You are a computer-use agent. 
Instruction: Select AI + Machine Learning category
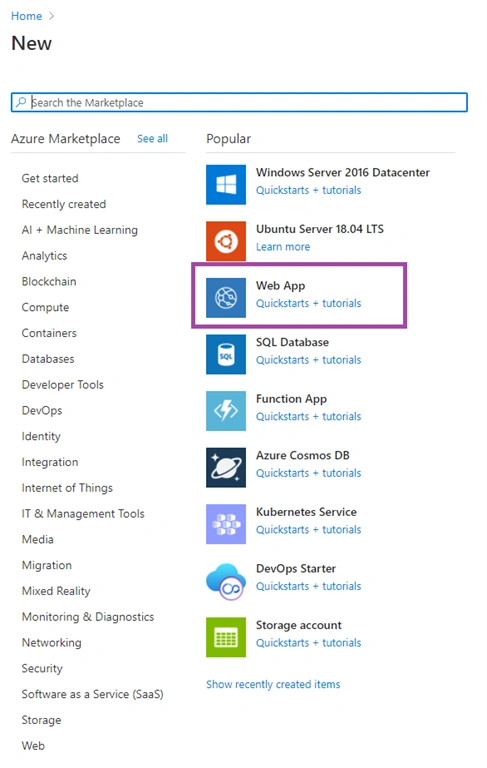(x=79, y=230)
